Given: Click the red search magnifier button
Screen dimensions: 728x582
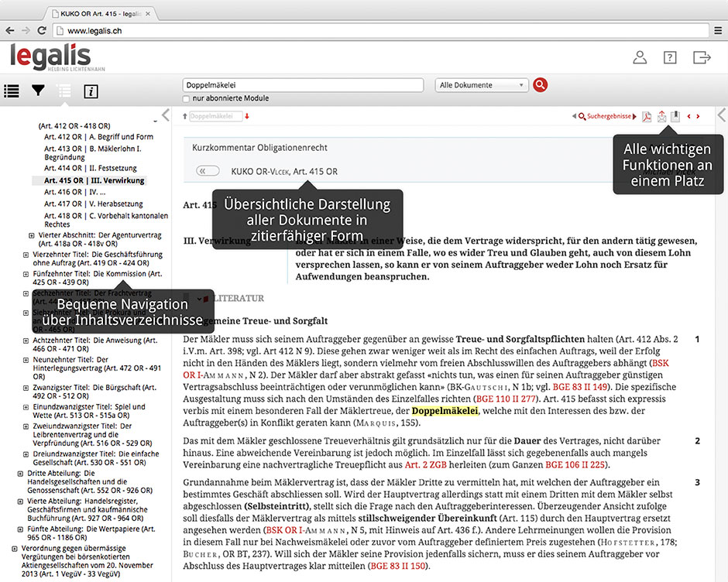Looking at the screenshot, I should click(541, 85).
